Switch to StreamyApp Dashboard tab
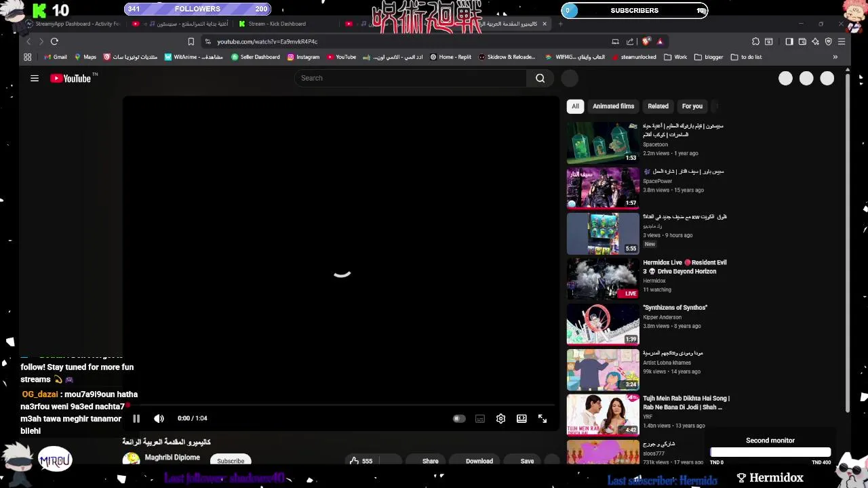This screenshot has width=868, height=488. pyautogui.click(x=73, y=24)
